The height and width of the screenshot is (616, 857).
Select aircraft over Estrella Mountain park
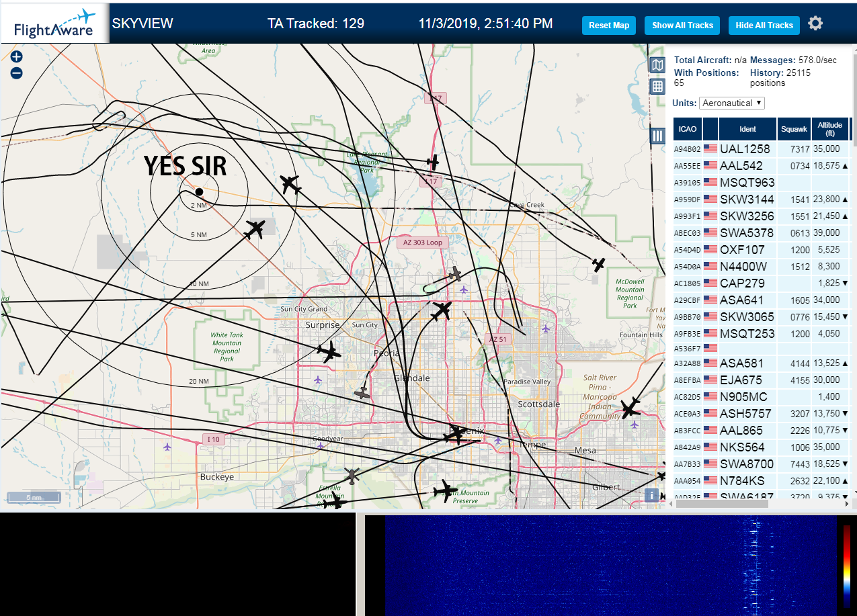333,501
